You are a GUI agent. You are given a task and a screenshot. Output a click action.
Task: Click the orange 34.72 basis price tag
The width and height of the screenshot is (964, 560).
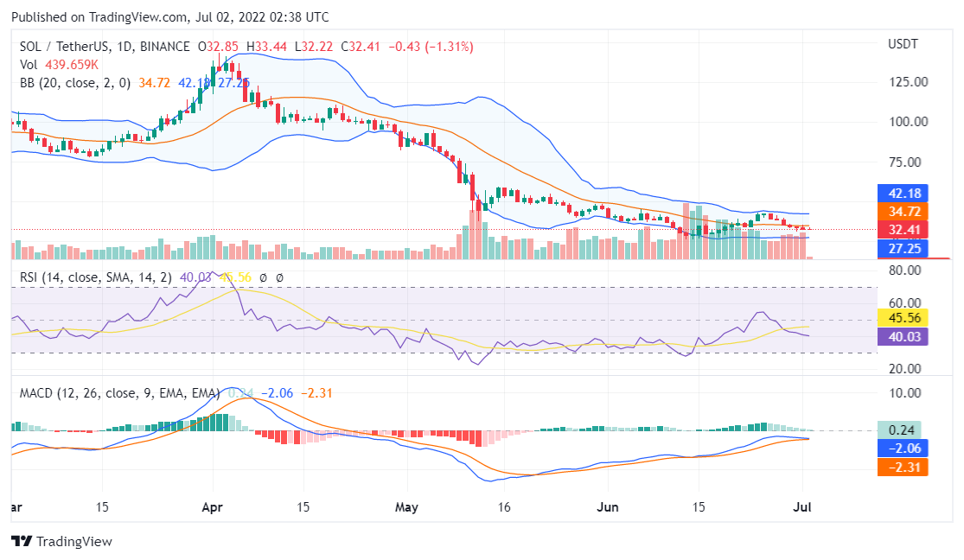coord(902,211)
